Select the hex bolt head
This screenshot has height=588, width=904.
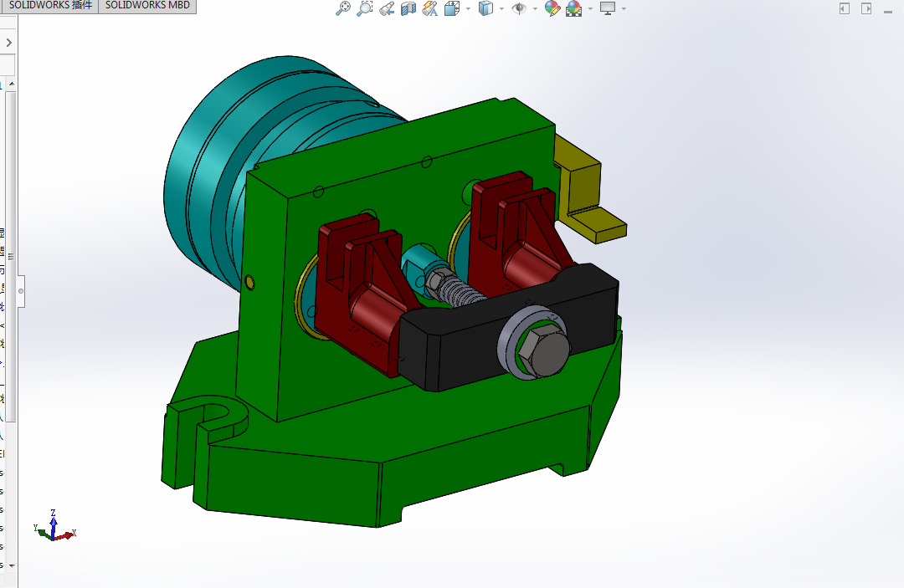click(x=544, y=352)
